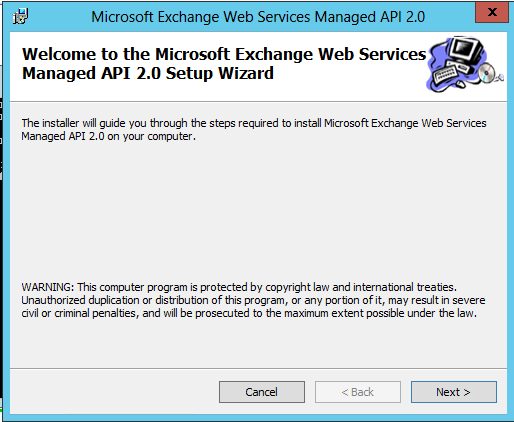Click the Welcome Setup Wizard heading
514x422 pixels.
point(224,63)
